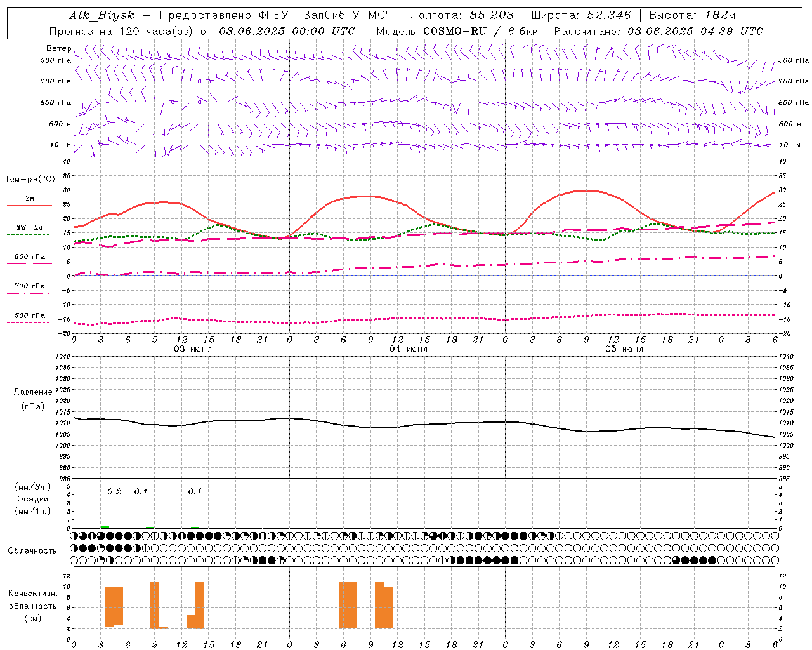Select the '500 гПа' temperature legend entry
This screenshot has width=812, height=650.
click(30, 315)
